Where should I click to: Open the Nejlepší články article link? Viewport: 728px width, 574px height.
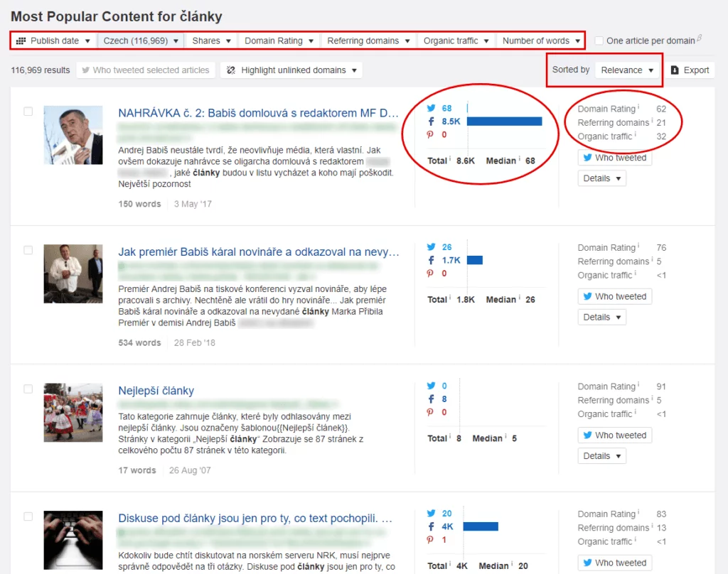(x=156, y=391)
